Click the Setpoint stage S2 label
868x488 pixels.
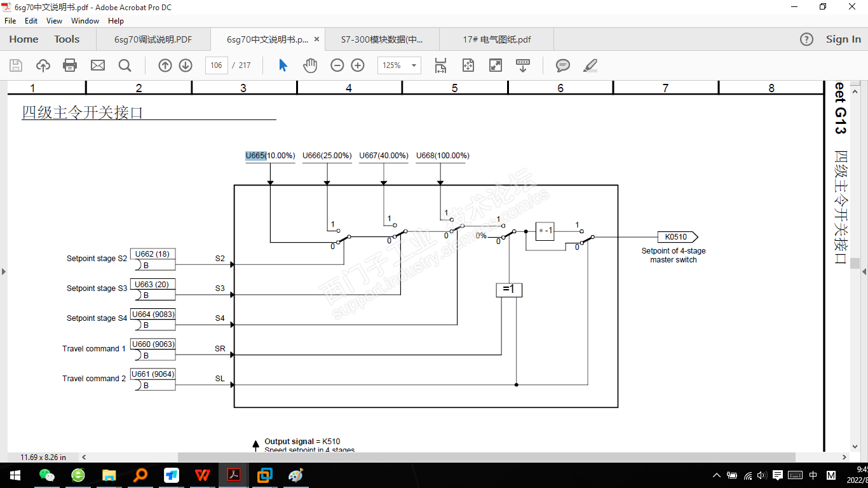coord(97,259)
